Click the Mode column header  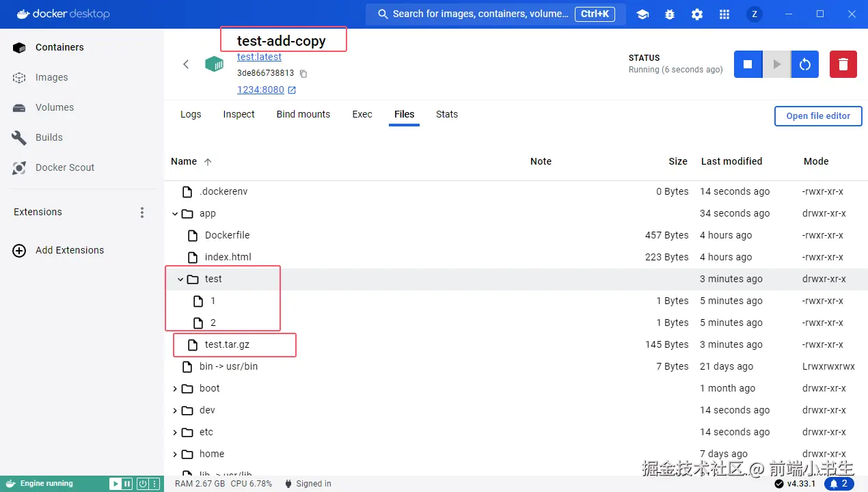816,161
